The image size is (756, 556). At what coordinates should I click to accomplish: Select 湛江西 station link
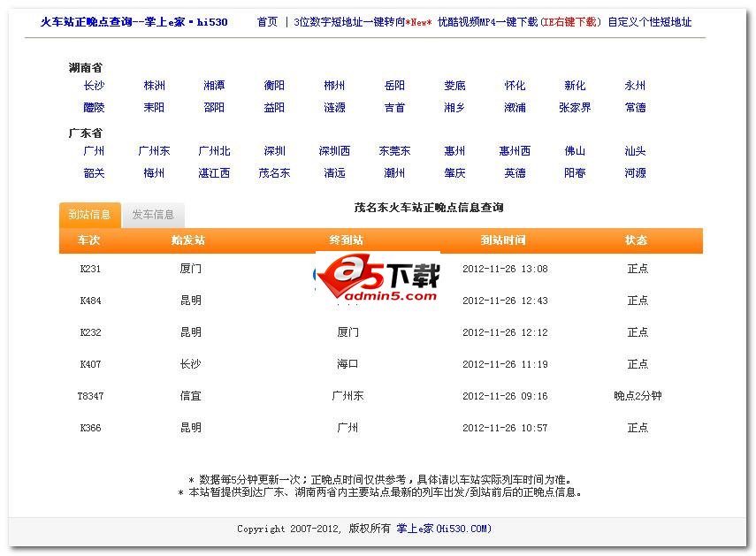click(x=214, y=173)
